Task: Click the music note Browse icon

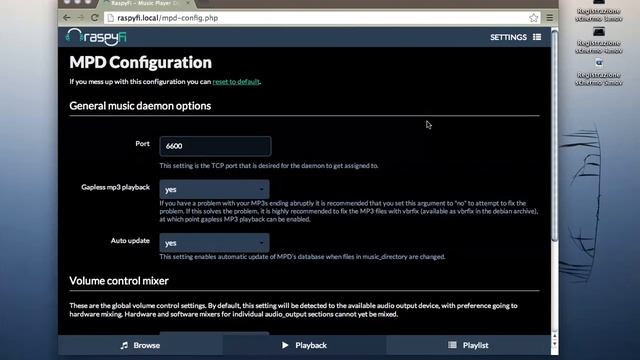Action: point(124,345)
